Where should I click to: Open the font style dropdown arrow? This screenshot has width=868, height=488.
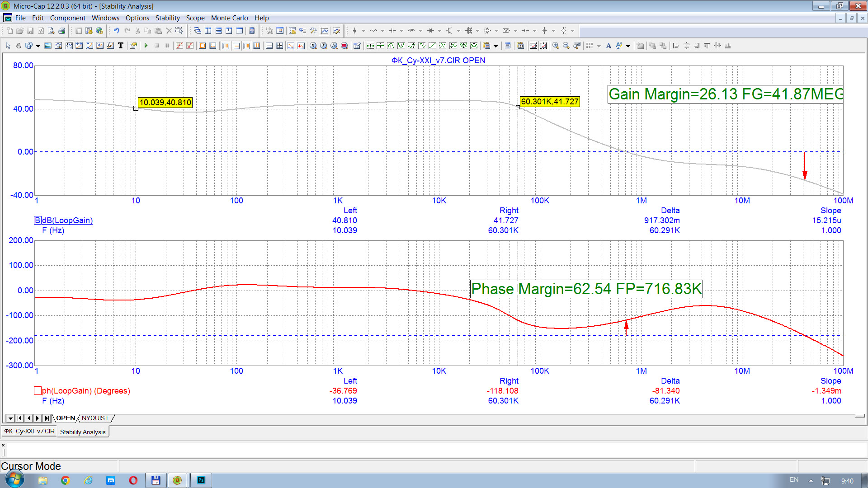[628, 46]
